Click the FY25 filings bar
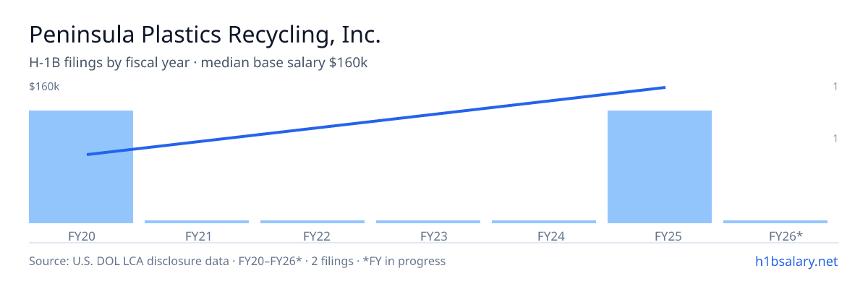Viewport: 868px width, 289px height. click(660, 167)
